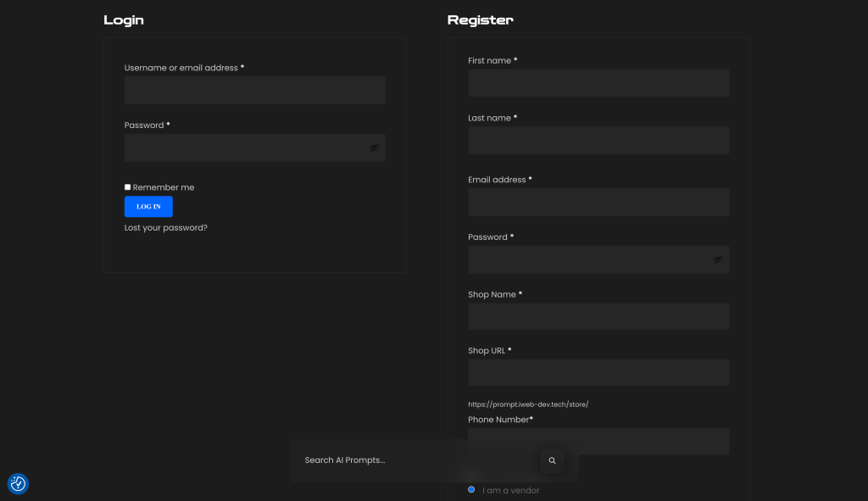
Task: Open the cookie consent preferences icon
Action: [18, 483]
